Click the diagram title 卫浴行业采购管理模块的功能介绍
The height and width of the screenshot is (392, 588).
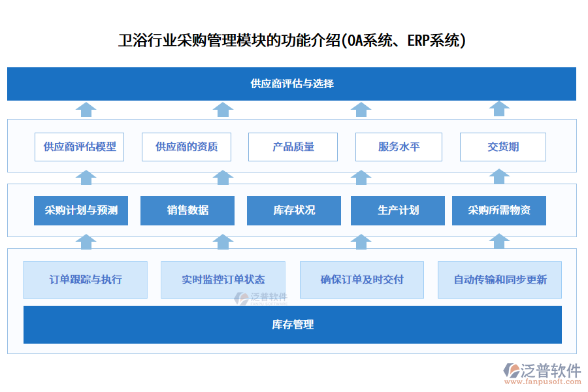coord(293,41)
